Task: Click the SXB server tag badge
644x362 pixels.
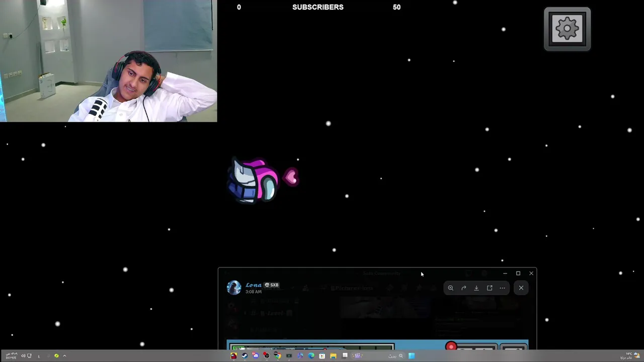Action: [272, 285]
